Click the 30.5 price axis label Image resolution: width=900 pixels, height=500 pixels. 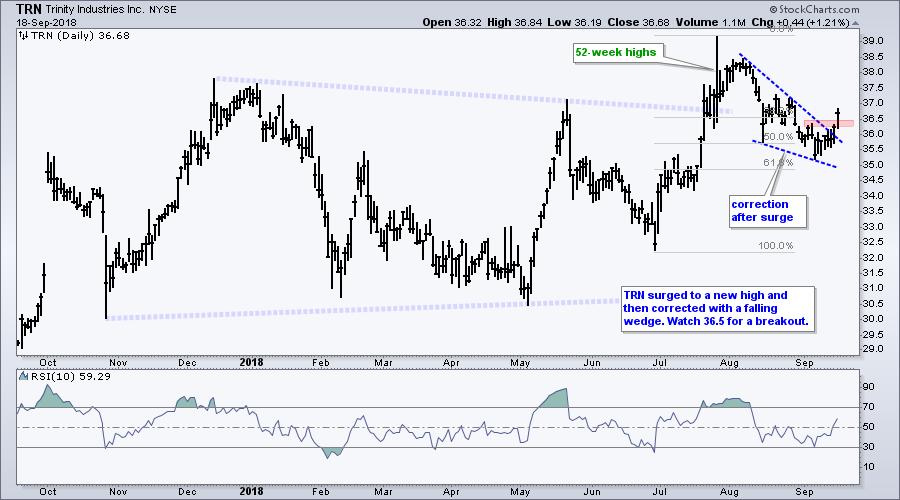[x=872, y=304]
